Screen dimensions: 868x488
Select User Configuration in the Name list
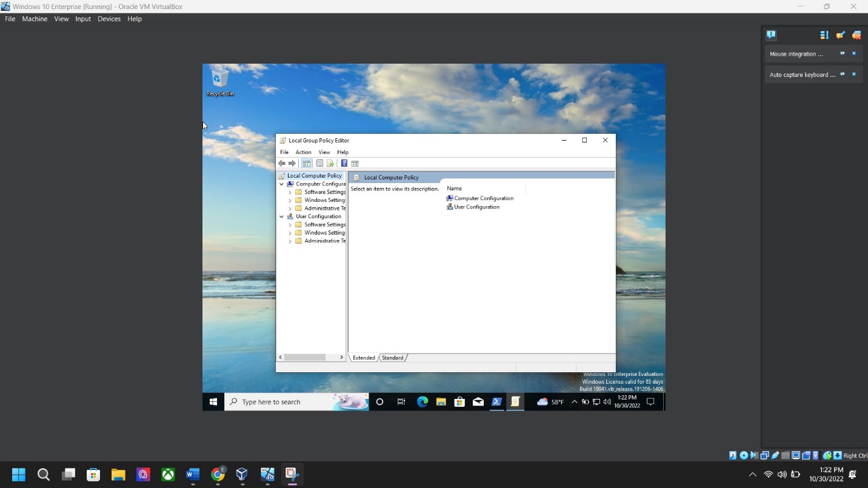click(x=476, y=207)
